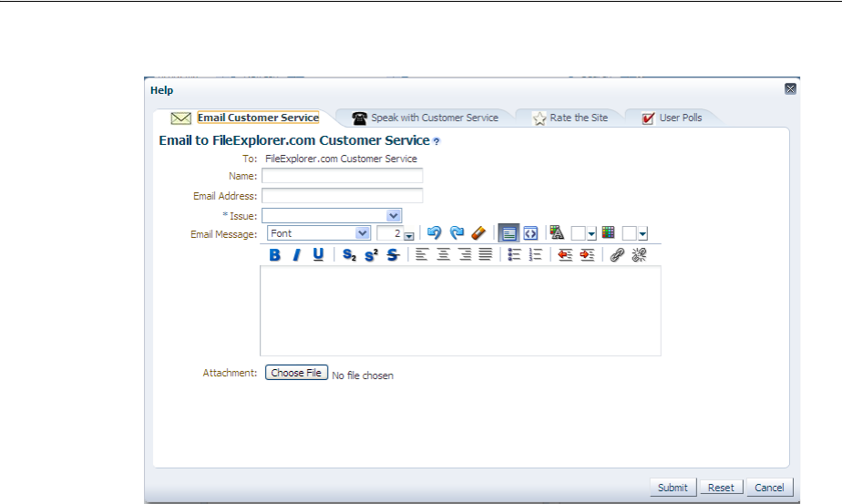
Task: Click the font size value box
Action: [390, 233]
